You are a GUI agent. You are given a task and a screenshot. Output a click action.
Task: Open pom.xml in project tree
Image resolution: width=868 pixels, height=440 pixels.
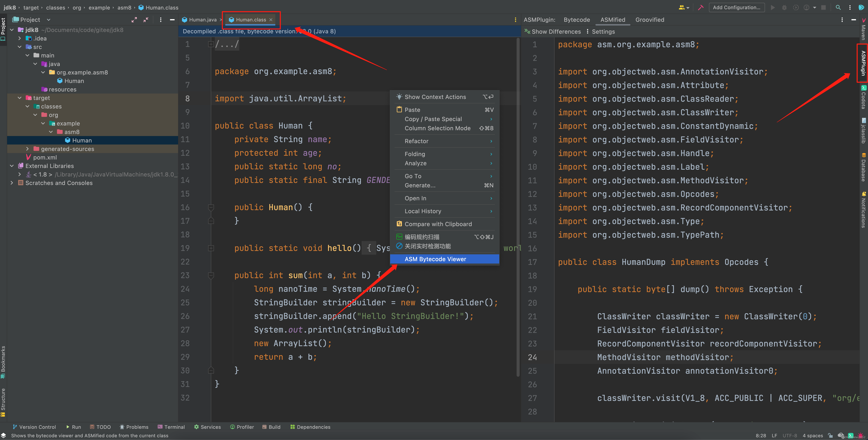coord(45,157)
